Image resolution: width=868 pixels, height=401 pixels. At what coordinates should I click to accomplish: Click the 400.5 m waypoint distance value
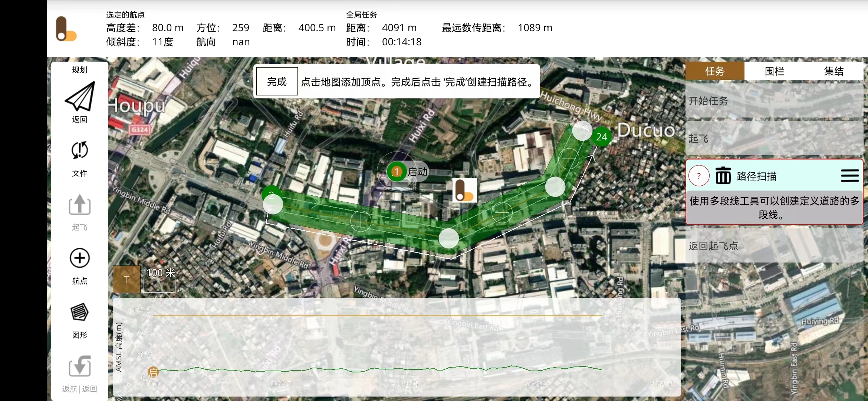317,28
